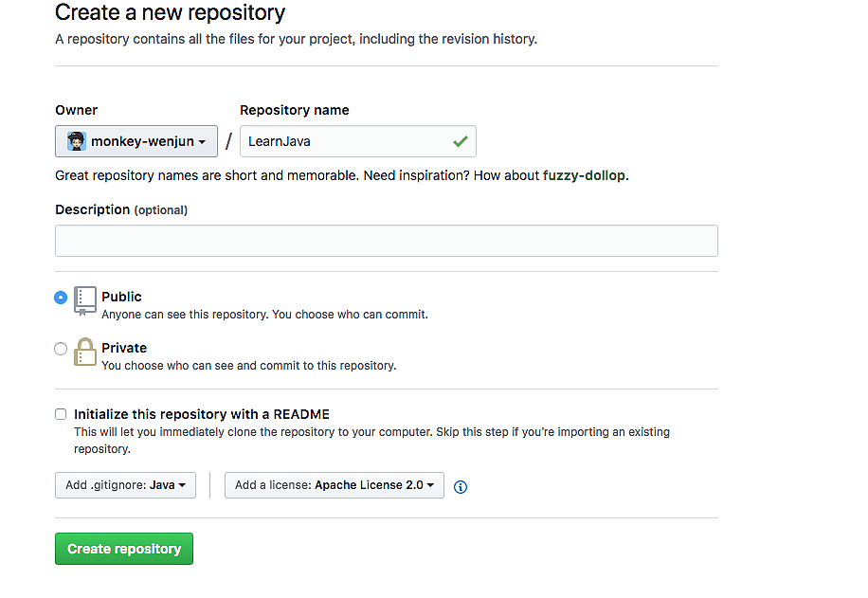Select the Private radio button
Image resolution: width=868 pixels, height=598 pixels.
61,349
